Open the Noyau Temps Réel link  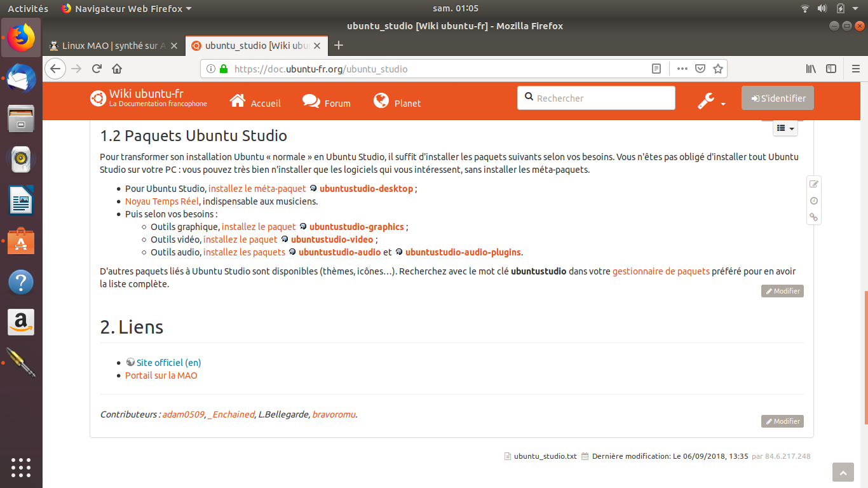click(162, 201)
